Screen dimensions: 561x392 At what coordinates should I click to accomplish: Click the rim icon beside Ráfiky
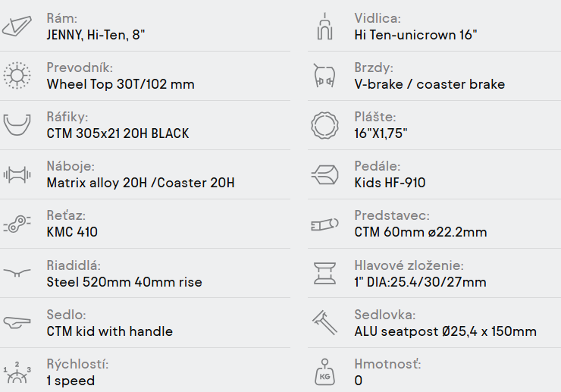[16, 125]
